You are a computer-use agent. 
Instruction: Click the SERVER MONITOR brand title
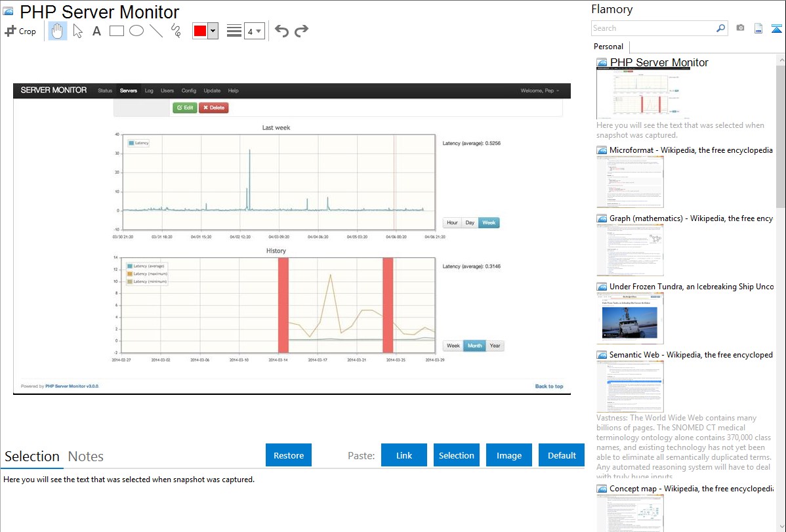[54, 91]
